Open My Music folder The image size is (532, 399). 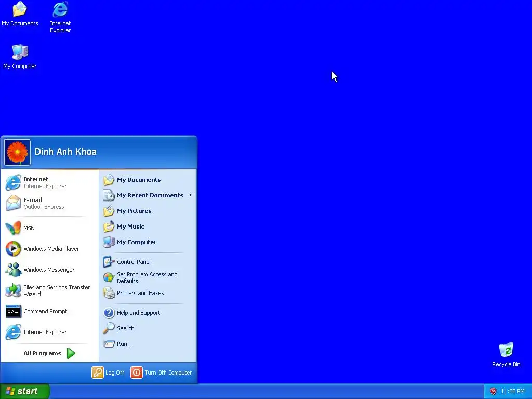(148, 227)
